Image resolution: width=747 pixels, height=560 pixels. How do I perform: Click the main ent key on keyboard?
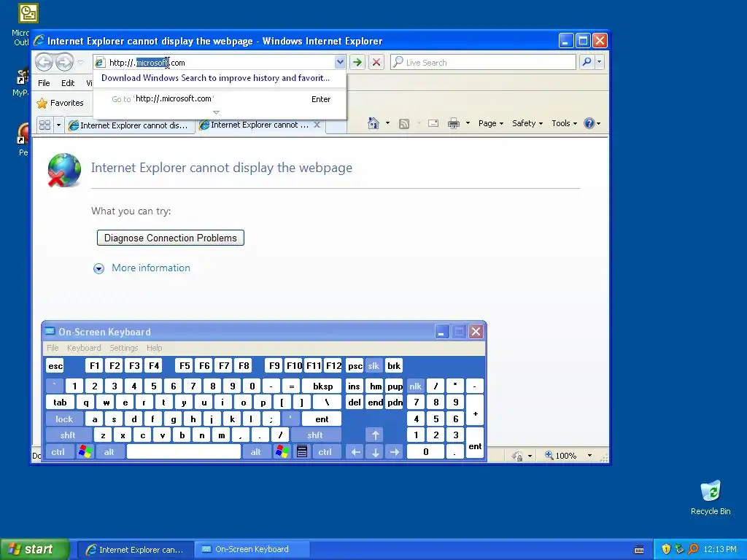pyautogui.click(x=322, y=419)
